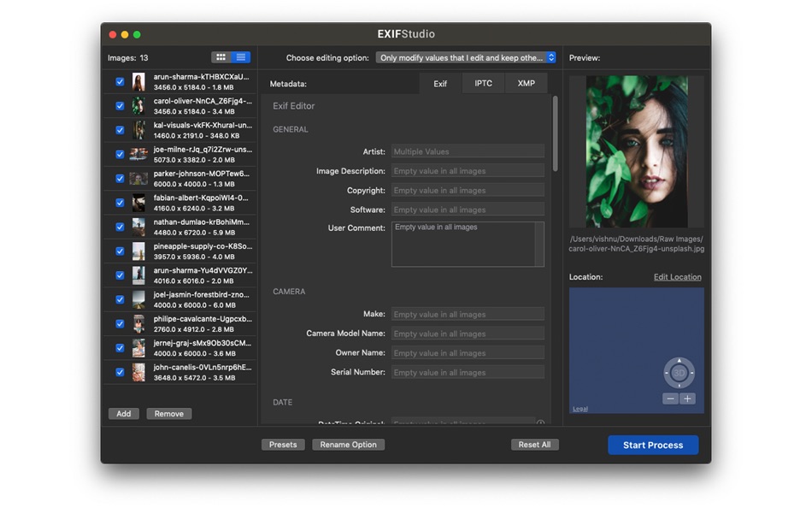Zoom in the location map
The height and width of the screenshot is (508, 812).
pyautogui.click(x=687, y=399)
